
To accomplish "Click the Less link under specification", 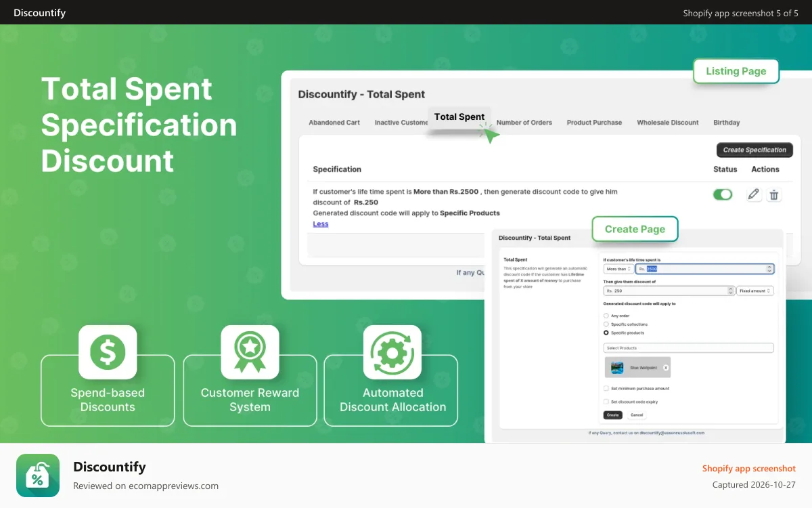I will [x=321, y=224].
